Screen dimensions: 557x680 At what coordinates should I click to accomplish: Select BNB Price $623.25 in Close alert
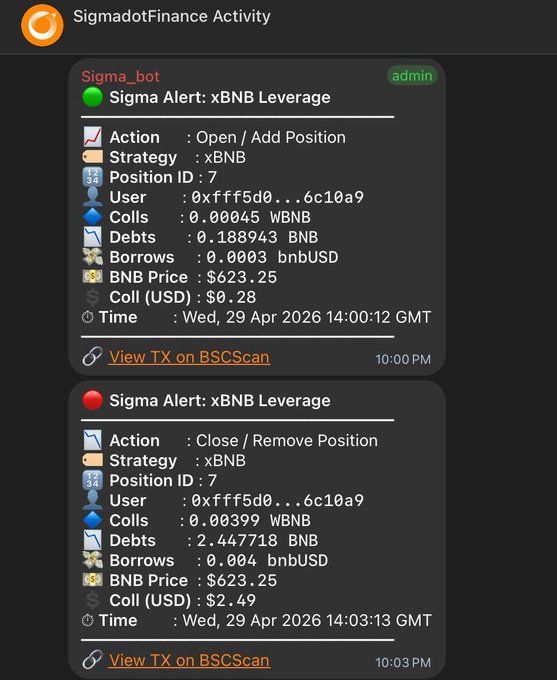click(x=242, y=580)
